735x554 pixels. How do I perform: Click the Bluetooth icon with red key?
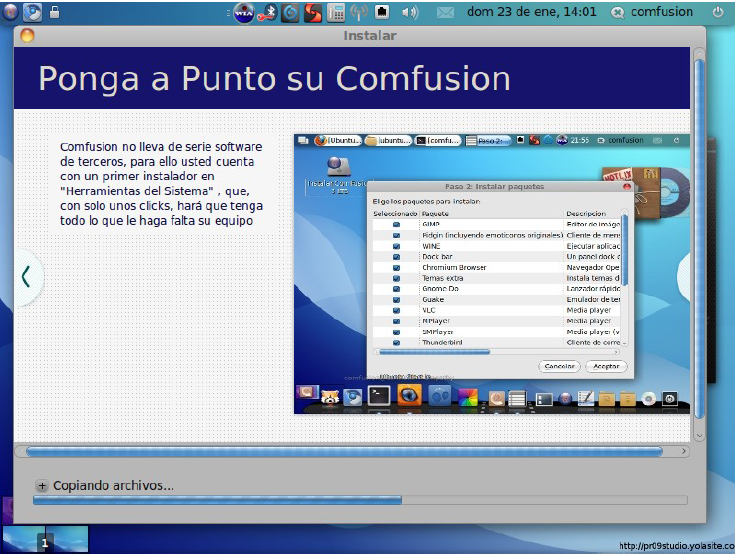(x=268, y=13)
